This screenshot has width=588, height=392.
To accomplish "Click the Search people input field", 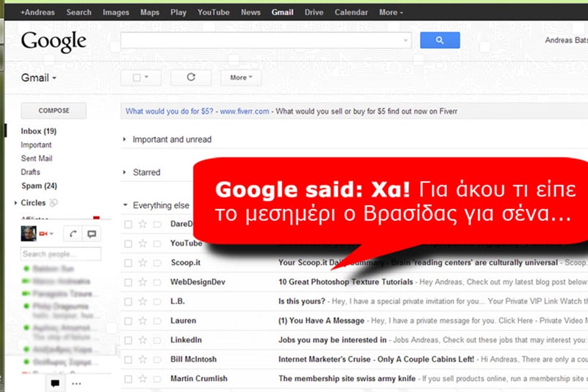I will tap(61, 253).
